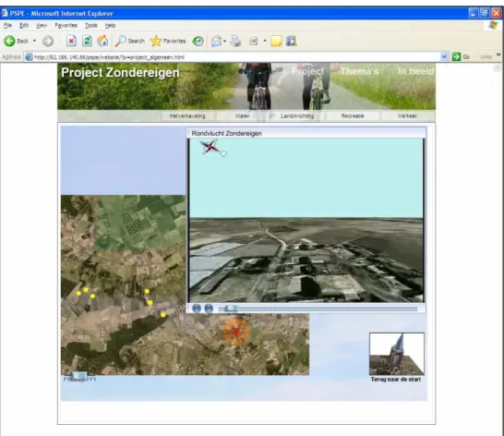Click the Project Zondereigen title
504x436 pixels.
pos(120,73)
